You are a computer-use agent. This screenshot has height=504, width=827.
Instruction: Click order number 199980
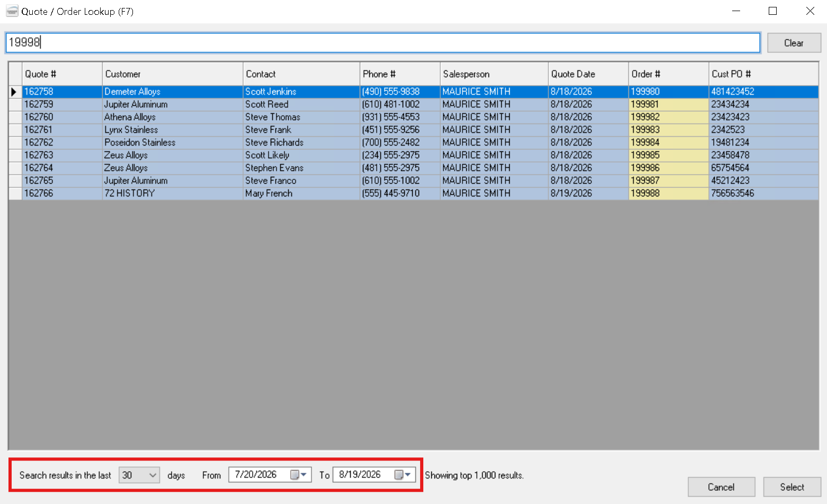point(669,92)
